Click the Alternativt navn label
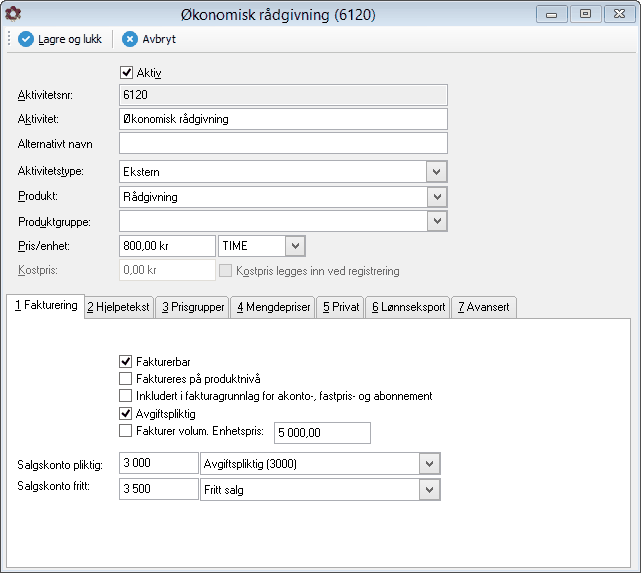 click(x=55, y=144)
